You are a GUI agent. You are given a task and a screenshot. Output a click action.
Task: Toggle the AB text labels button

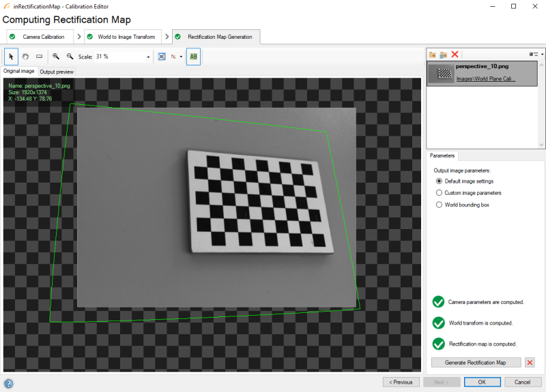click(193, 57)
